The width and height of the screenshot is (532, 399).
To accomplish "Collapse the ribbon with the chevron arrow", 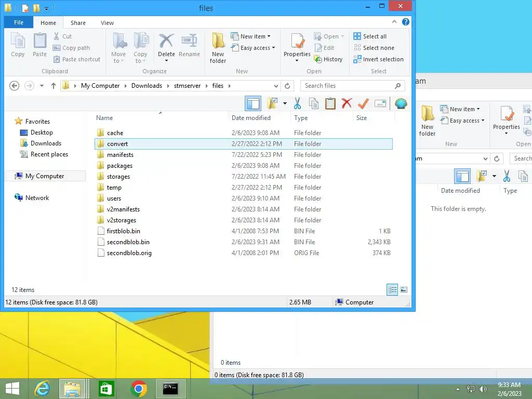I will (394, 22).
